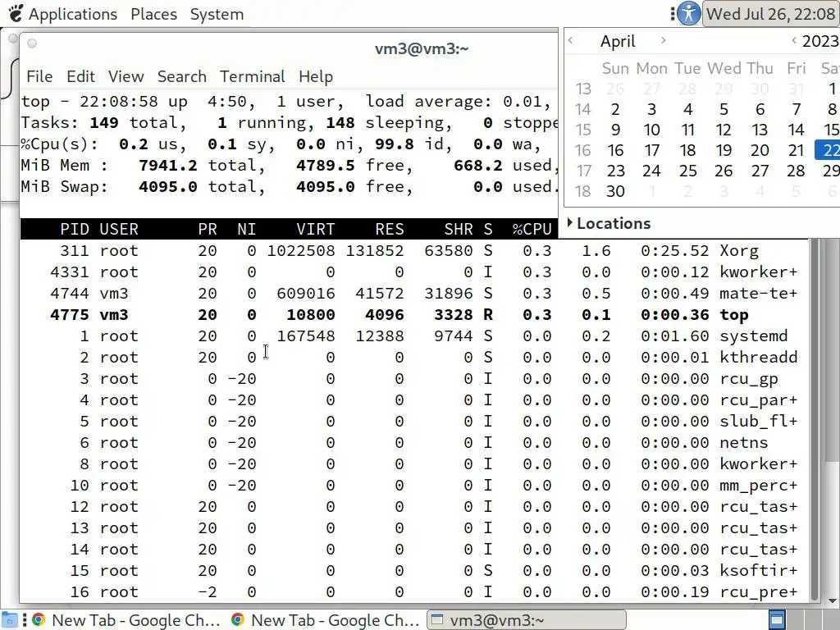This screenshot has width=840, height=630.
Task: Click PID 4744 in process list
Action: tap(70, 294)
